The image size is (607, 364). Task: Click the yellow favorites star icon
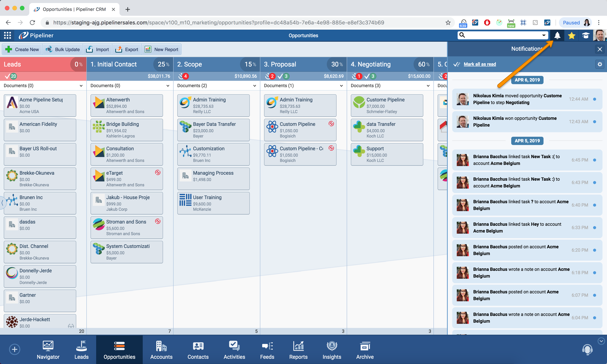[571, 35]
